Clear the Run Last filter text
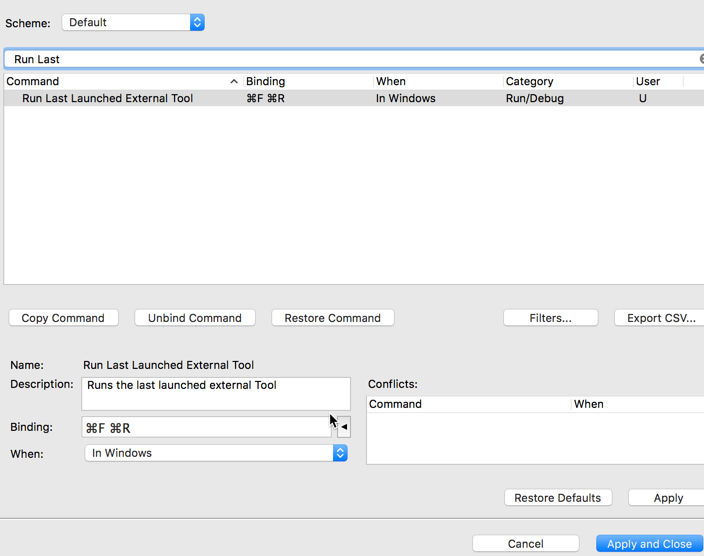The height and width of the screenshot is (556, 704). point(700,59)
